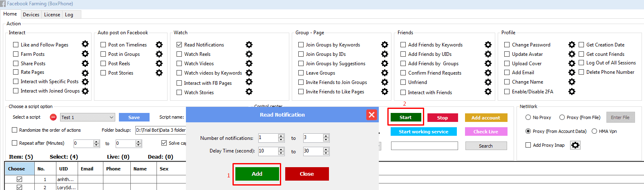This screenshot has height=190, width=644.
Task: Open settings gear for Like and Follow Pages
Action: 85,44
